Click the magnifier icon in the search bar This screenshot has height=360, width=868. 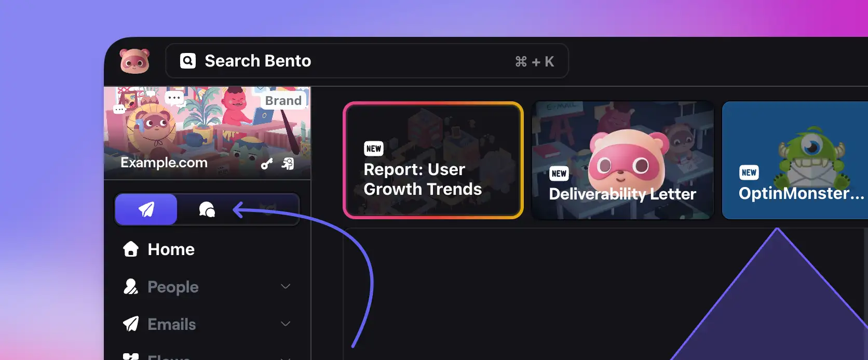point(188,61)
